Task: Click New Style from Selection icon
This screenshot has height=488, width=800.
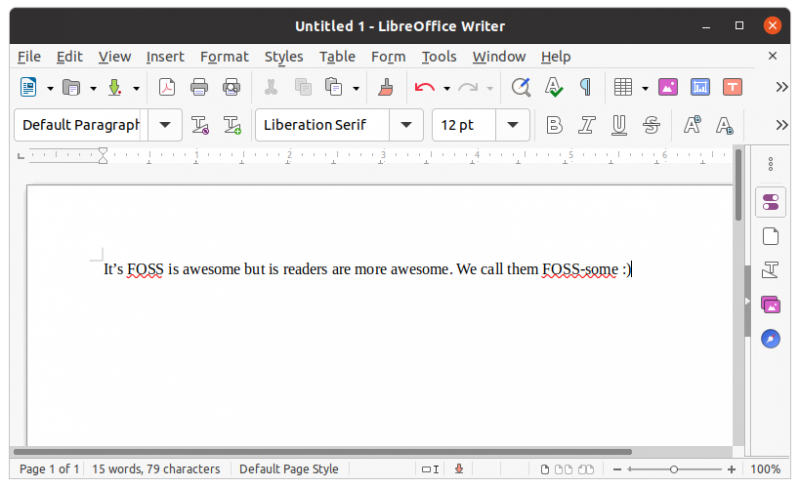Action: tap(232, 125)
